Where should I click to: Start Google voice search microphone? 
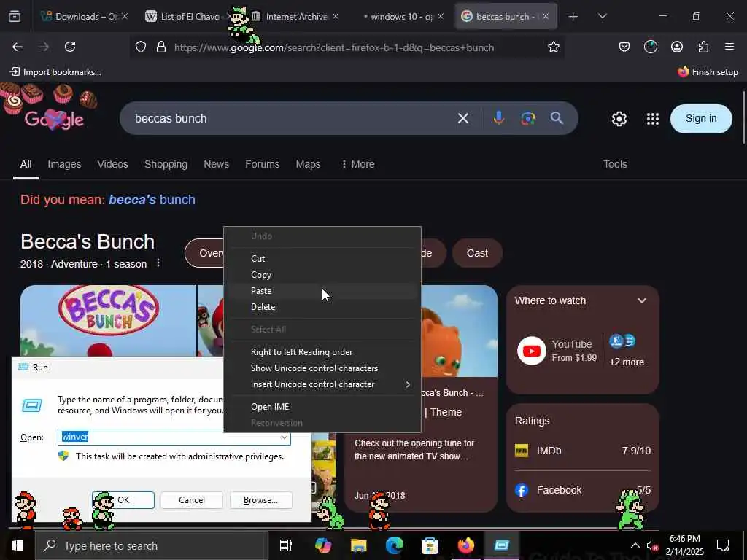tap(499, 118)
